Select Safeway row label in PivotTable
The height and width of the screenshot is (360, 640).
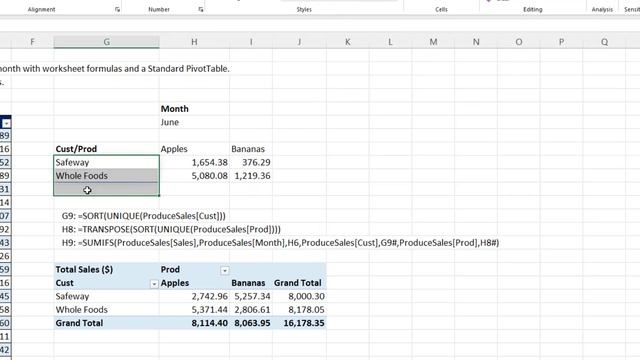pos(107,296)
